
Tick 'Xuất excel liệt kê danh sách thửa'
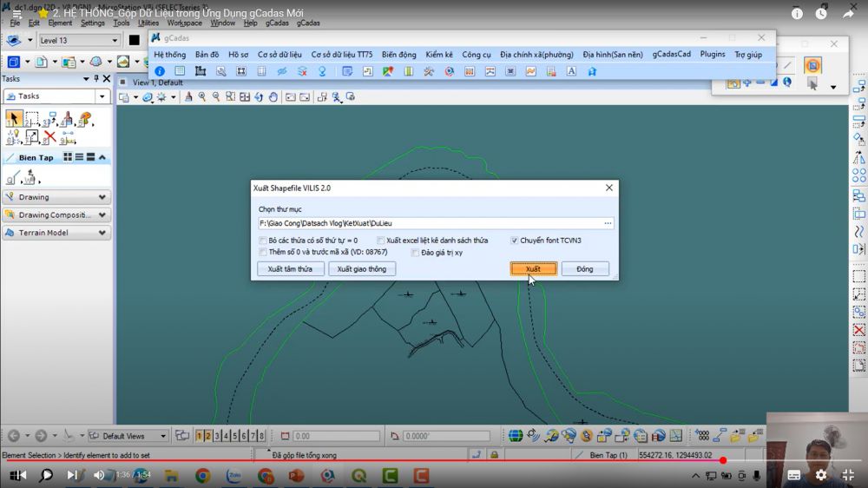(x=380, y=241)
